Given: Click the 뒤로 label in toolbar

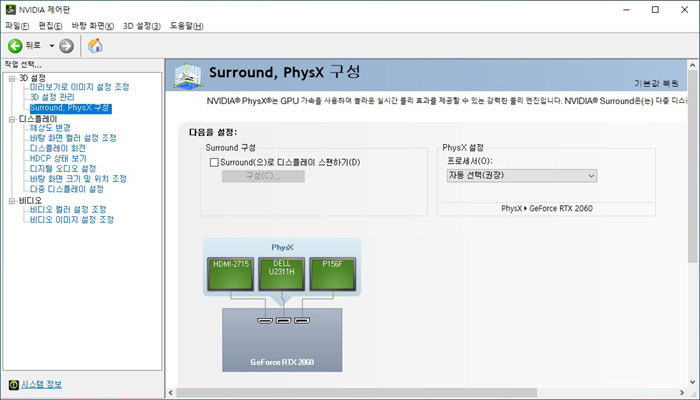Looking at the screenshot, I should pyautogui.click(x=33, y=46).
